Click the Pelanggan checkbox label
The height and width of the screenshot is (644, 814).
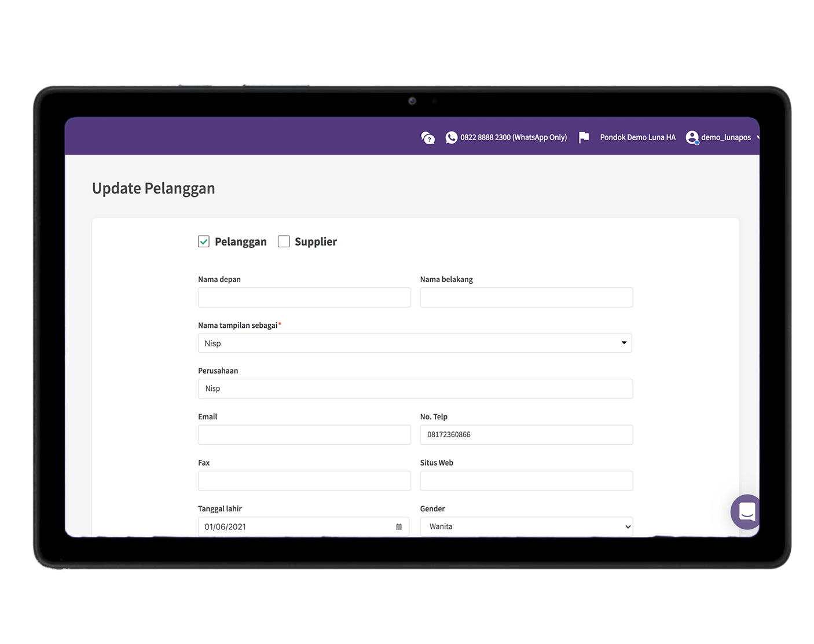coord(241,242)
